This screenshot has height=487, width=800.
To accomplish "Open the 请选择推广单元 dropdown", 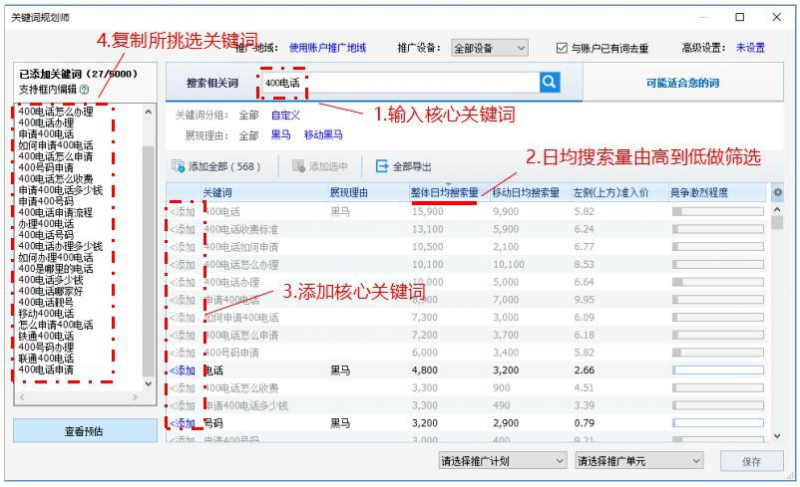I will (x=639, y=461).
